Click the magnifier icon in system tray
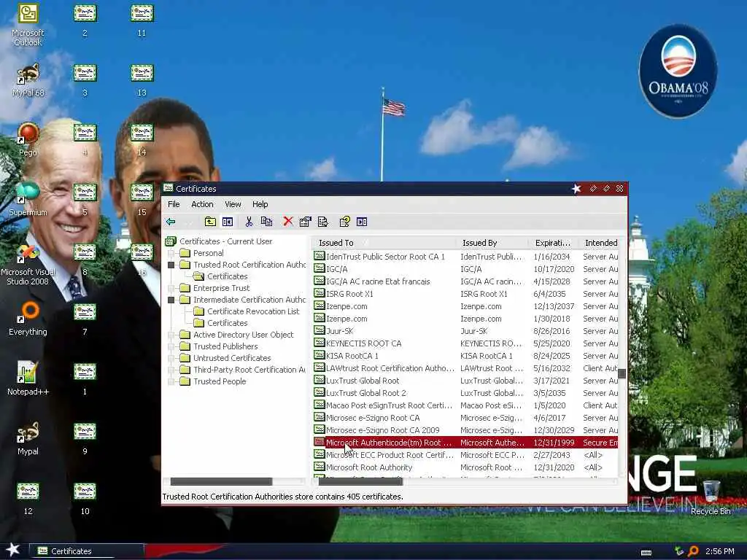Image resolution: width=747 pixels, height=560 pixels. [x=693, y=551]
